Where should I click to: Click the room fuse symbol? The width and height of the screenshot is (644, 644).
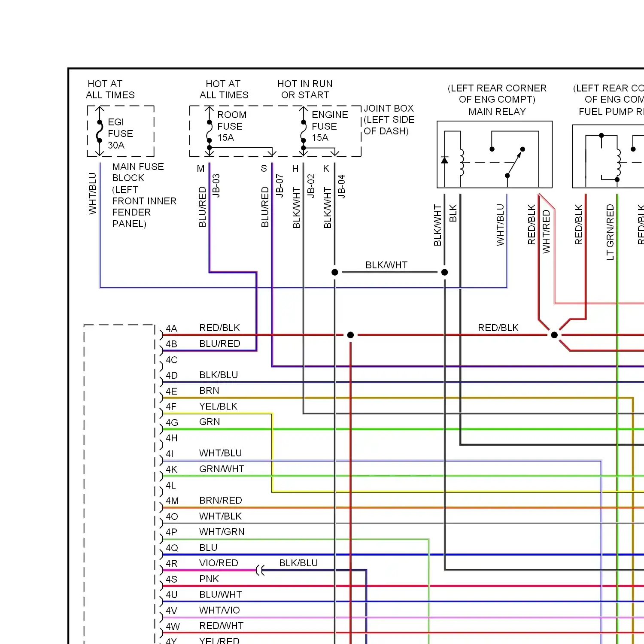(x=209, y=131)
